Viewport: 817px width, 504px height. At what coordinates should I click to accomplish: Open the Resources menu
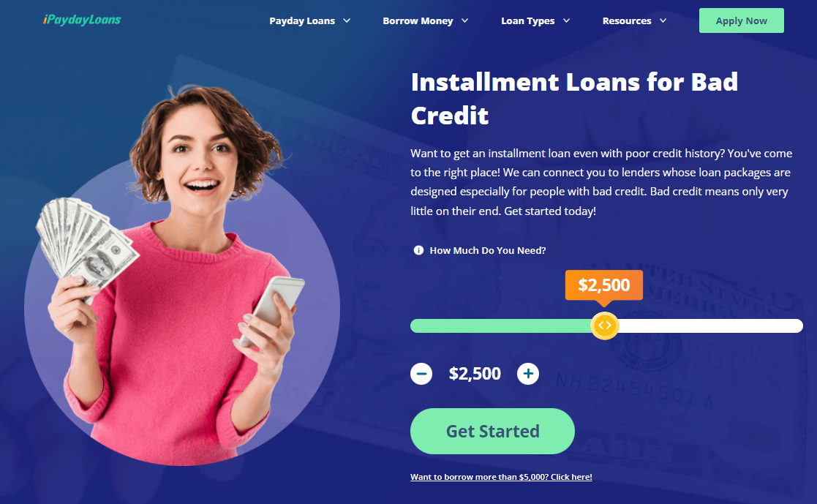pyautogui.click(x=627, y=21)
